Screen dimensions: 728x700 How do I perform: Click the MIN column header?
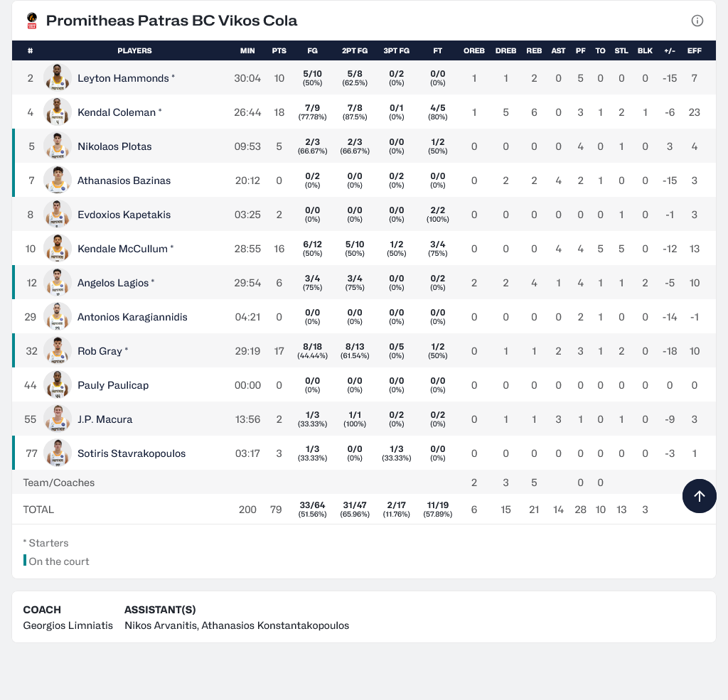coord(247,51)
